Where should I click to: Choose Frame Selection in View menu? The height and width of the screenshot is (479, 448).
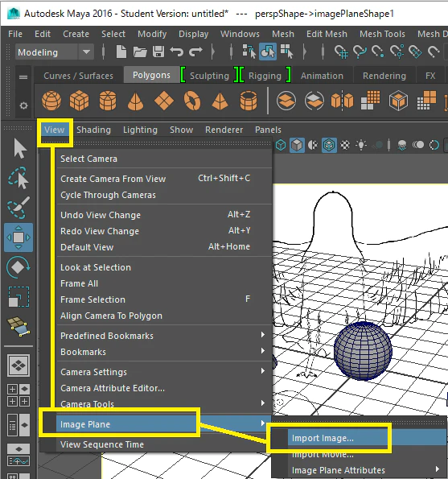point(165,299)
